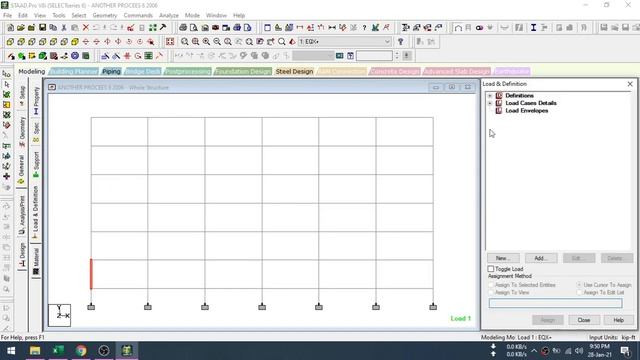Open the Analysis/Print vertical tab
This screenshot has height=360, width=640.
[22, 215]
